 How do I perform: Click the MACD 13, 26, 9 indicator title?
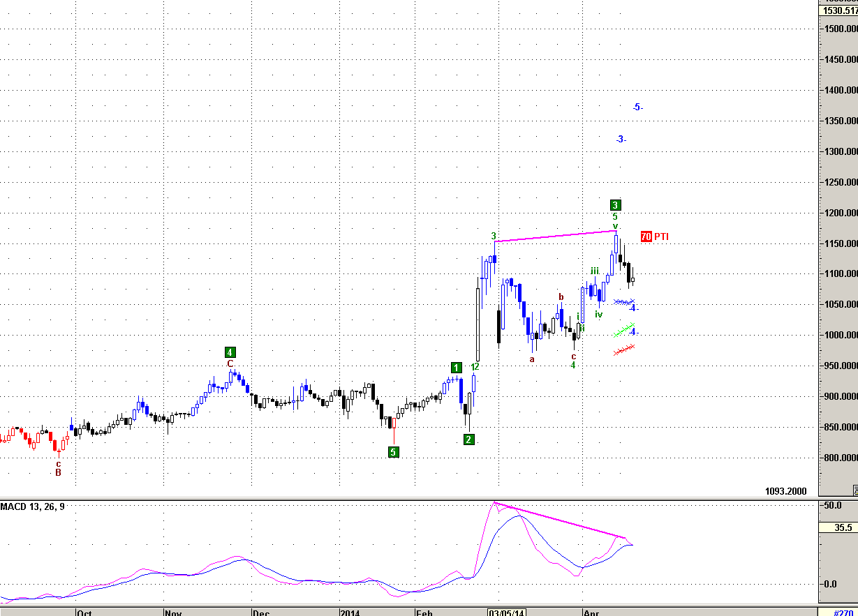(x=33, y=506)
